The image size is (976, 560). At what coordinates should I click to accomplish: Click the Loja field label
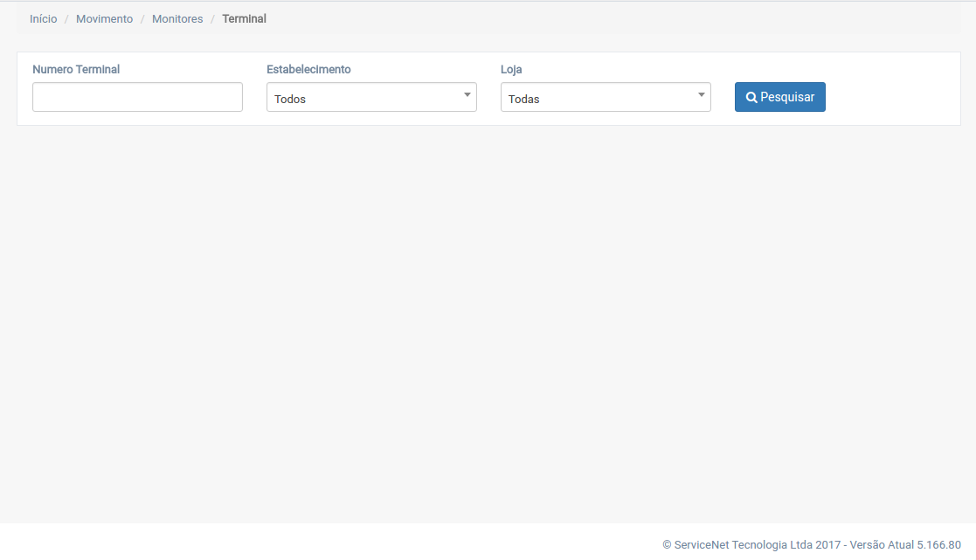[511, 69]
